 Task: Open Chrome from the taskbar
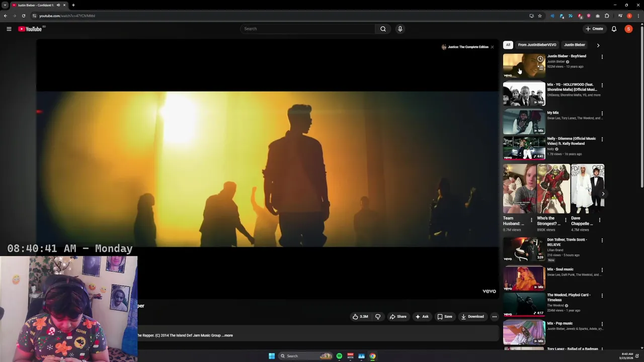372,356
